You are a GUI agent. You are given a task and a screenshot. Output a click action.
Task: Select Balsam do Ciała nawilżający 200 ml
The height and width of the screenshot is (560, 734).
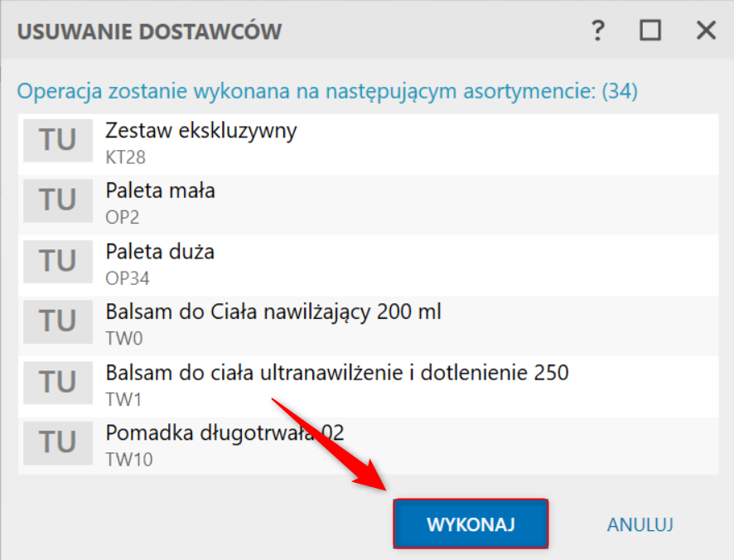(x=368, y=326)
